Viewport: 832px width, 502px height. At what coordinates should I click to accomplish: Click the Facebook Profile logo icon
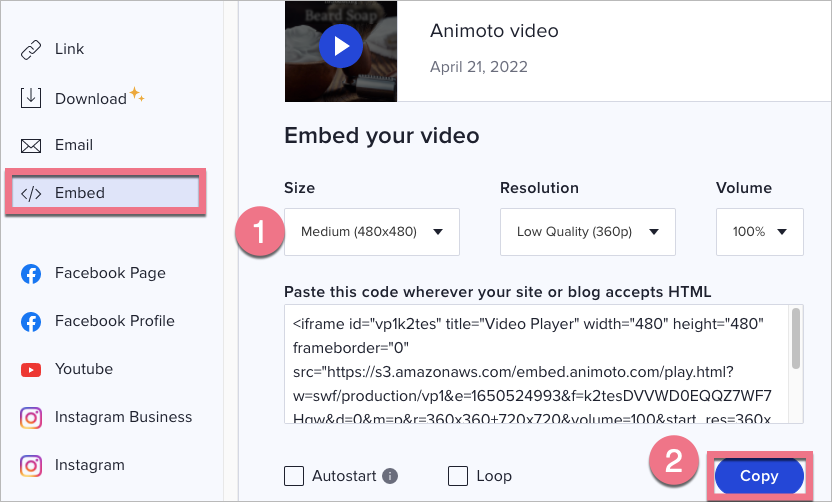(31, 321)
